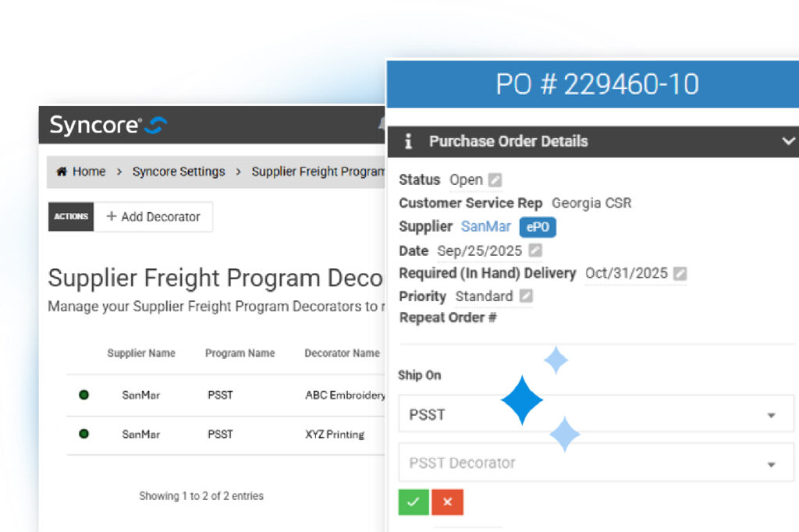799x532 pixels.
Task: Click the Add Decorator button
Action: [x=153, y=217]
